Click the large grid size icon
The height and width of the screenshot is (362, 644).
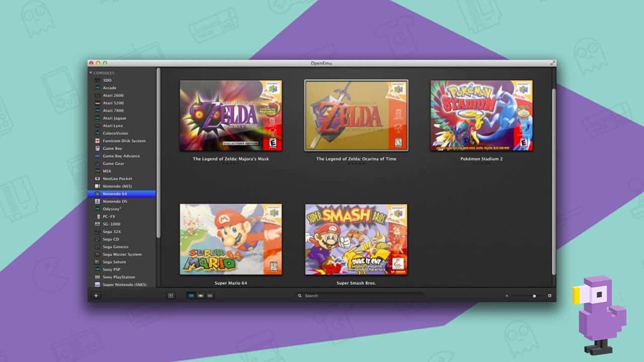click(549, 296)
